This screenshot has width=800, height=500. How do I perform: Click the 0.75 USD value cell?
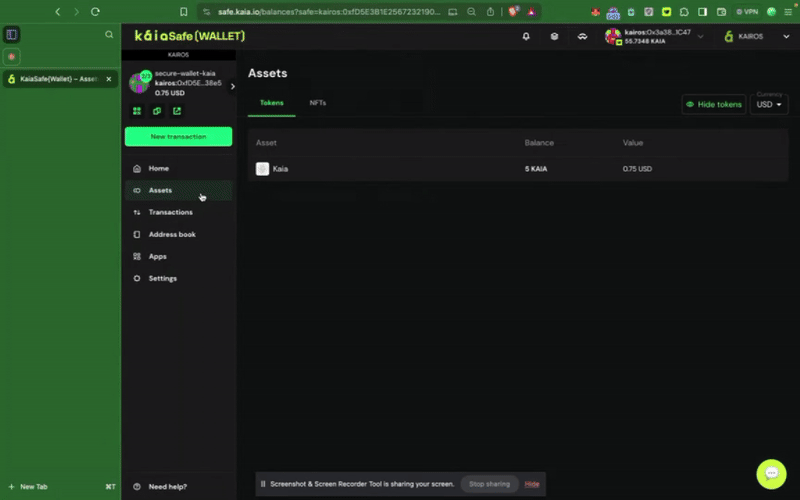637,169
